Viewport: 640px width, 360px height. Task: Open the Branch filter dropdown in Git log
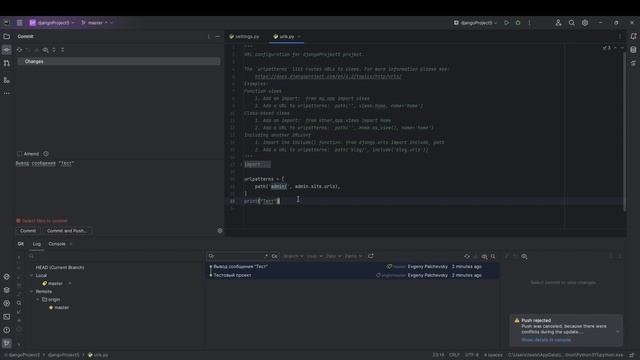[293, 256]
